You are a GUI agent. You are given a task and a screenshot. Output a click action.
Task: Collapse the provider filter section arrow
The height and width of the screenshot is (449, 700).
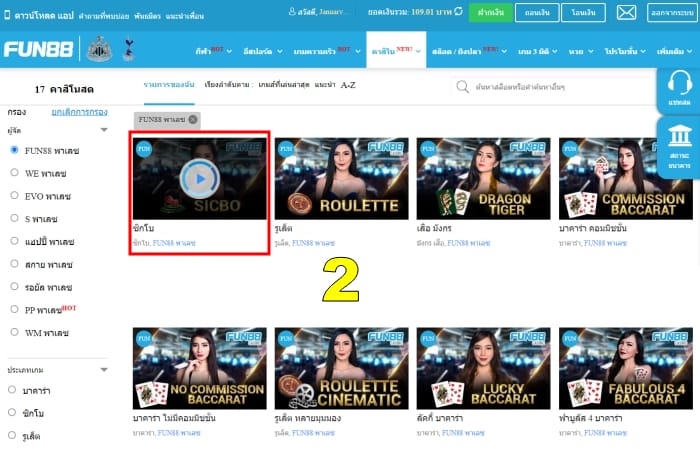tap(104, 130)
